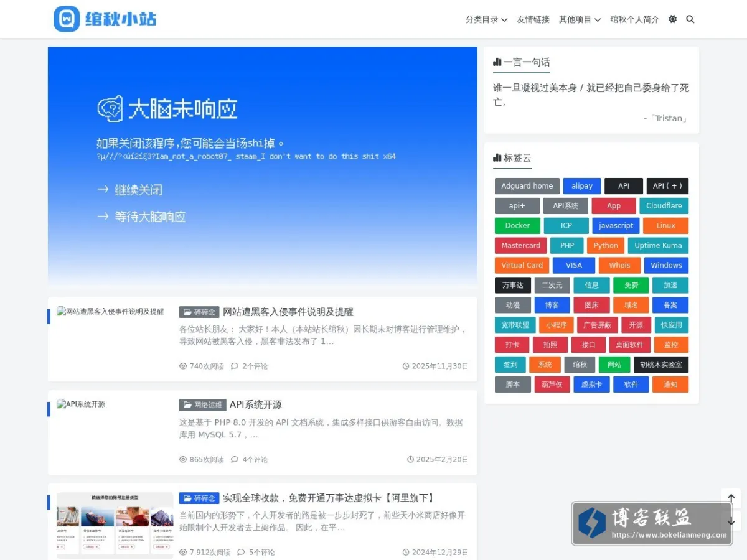This screenshot has width=747, height=560.
Task: Click the 2025年11月30日 post date
Action: coord(436,366)
